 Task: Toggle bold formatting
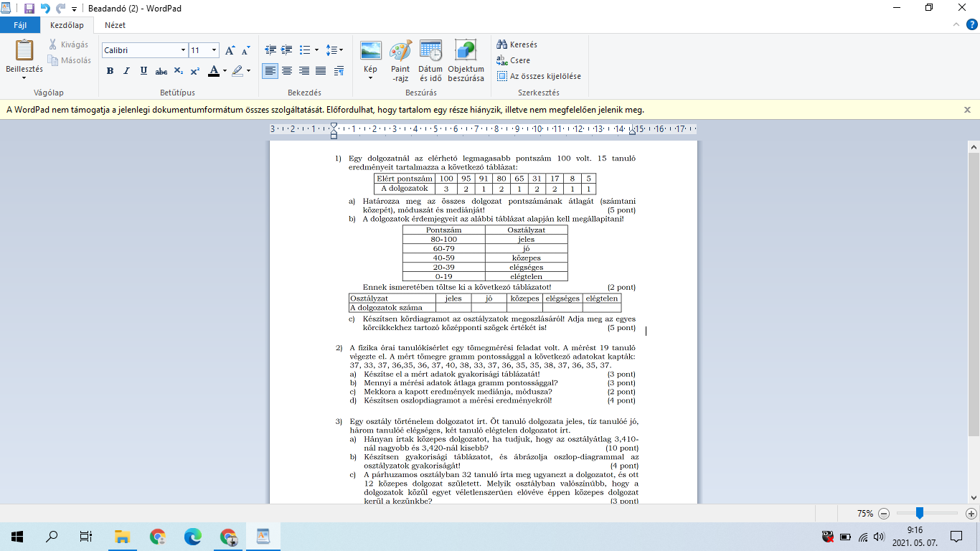coord(110,71)
